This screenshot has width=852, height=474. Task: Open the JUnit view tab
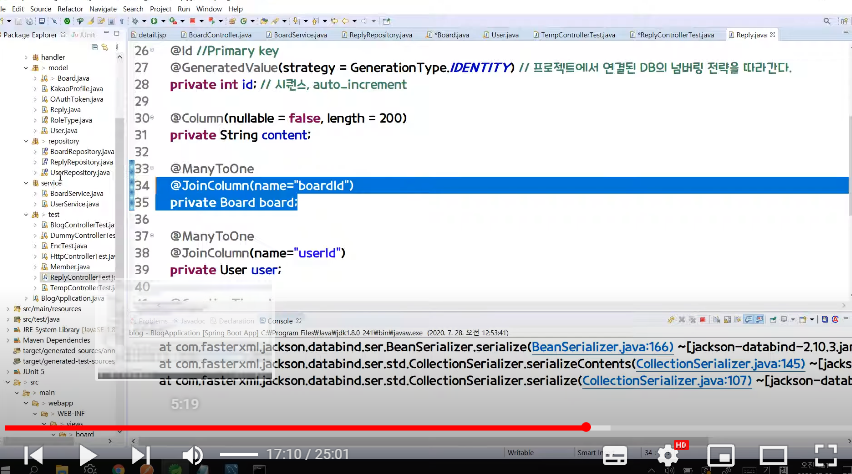tap(83, 35)
